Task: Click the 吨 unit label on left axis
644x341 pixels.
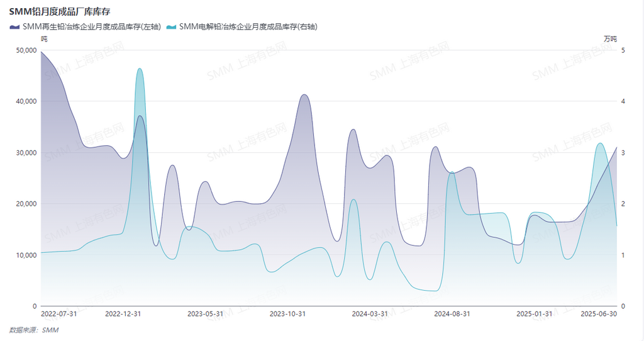Action: click(44, 39)
